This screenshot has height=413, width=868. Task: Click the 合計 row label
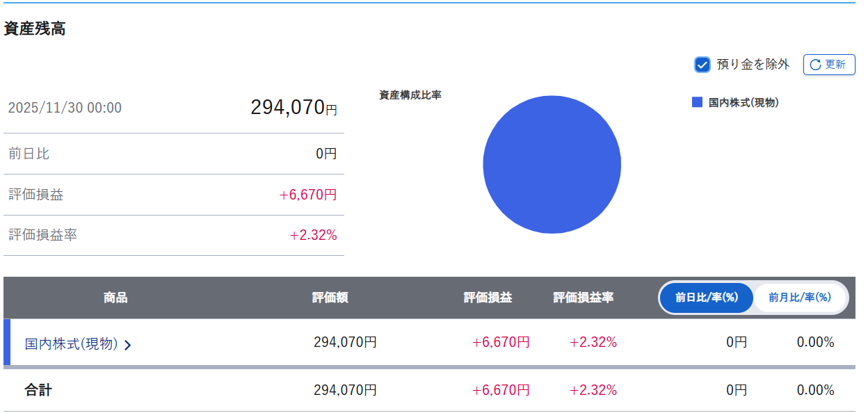(38, 390)
